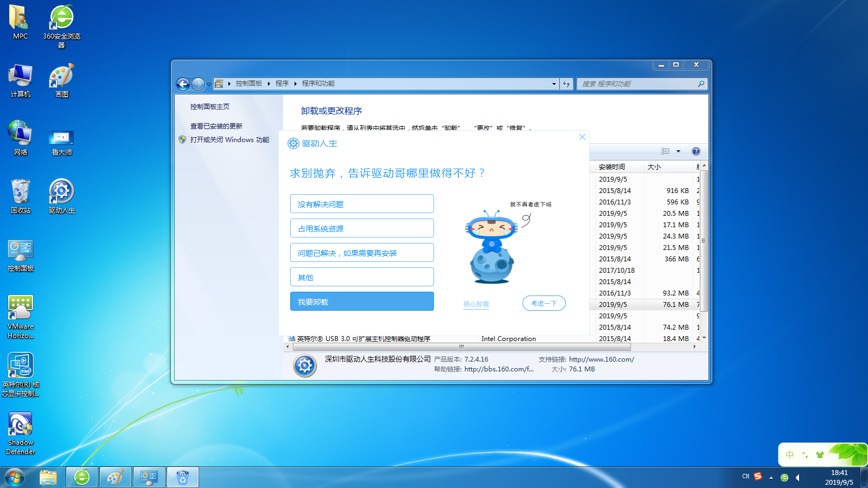Open the view options dropdown arrow

click(678, 151)
